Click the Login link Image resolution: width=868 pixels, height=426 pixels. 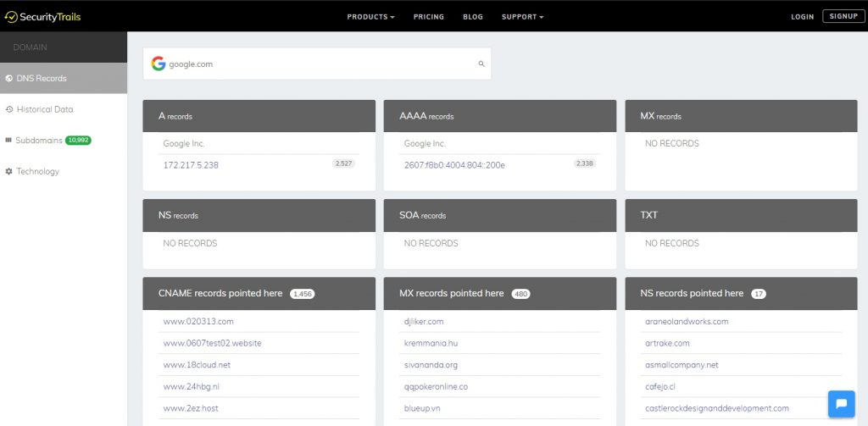802,17
